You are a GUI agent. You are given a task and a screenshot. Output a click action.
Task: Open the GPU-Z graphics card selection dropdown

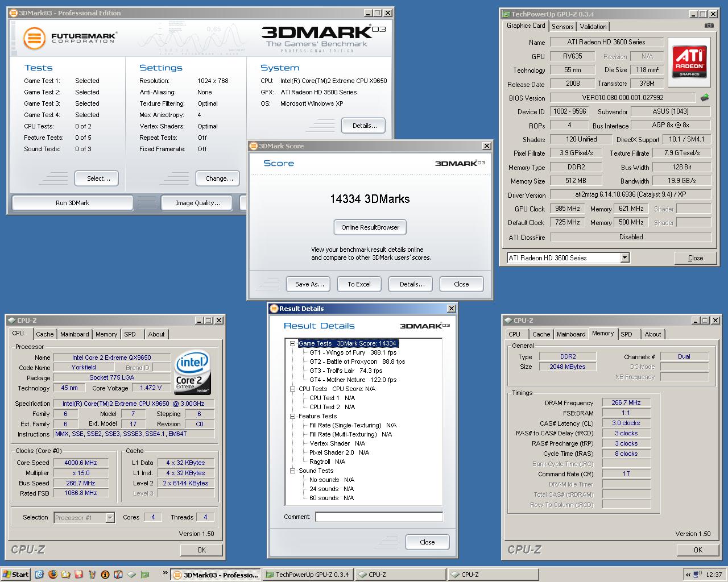click(x=625, y=258)
